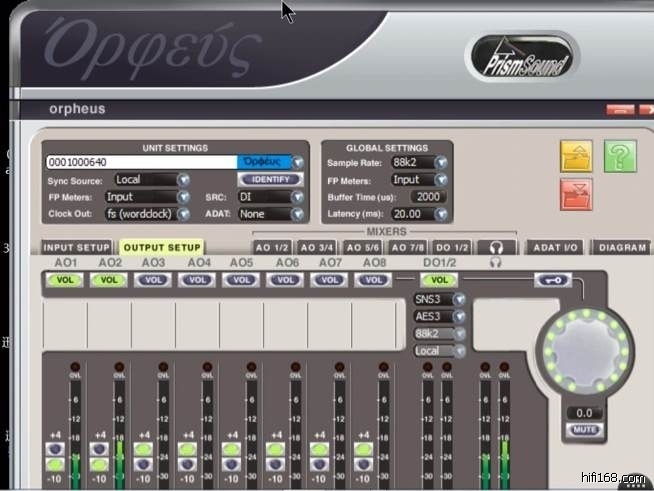The height and width of the screenshot is (491, 654).
Task: Mute the output with MUTE button
Action: coord(584,429)
